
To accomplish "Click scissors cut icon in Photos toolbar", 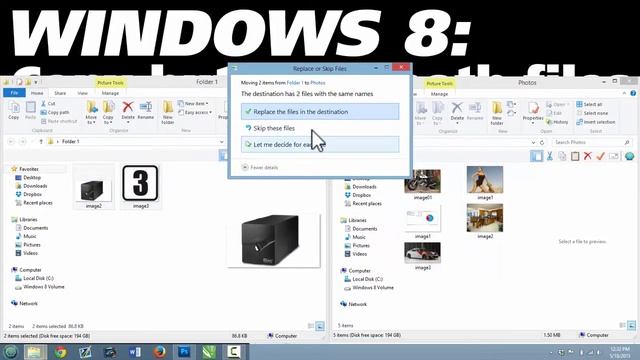I will click(550, 156).
